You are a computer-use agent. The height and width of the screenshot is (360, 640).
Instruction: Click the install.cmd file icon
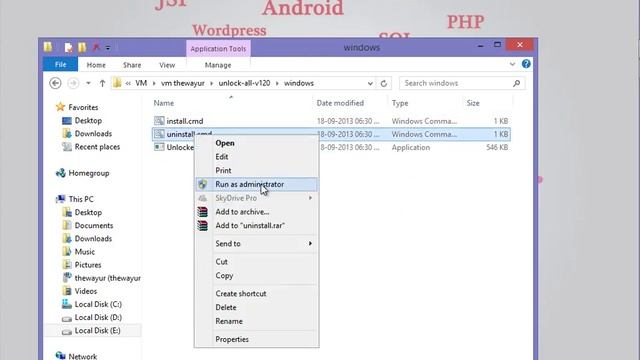coord(159,121)
